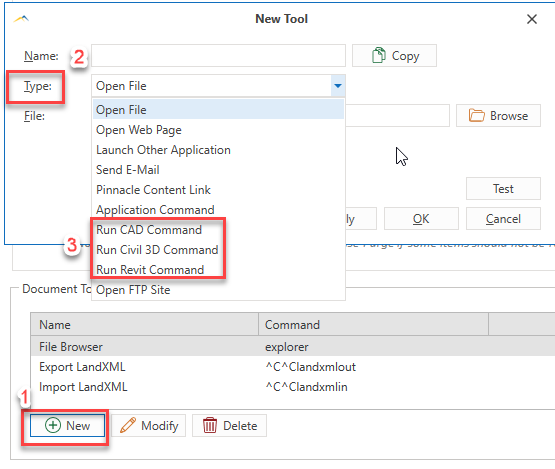The image size is (555, 469).
Task: Choose Pinnacle Content Link type
Action: pyautogui.click(x=218, y=190)
